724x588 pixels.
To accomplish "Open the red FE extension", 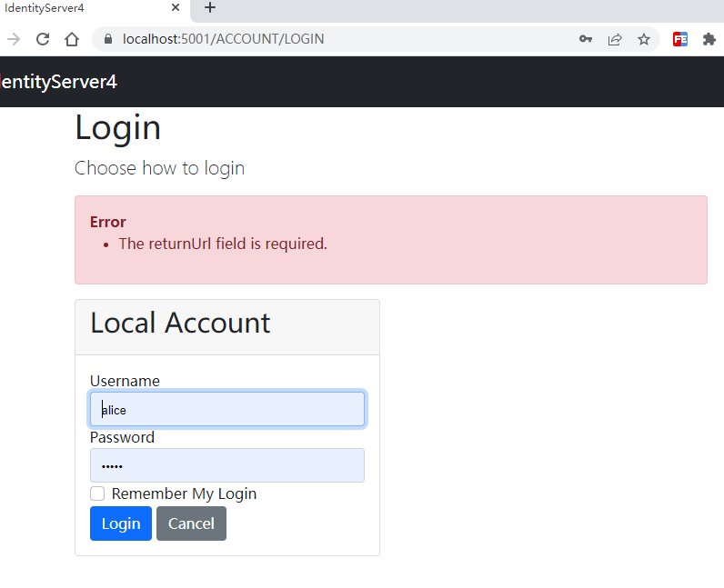I will [x=680, y=39].
